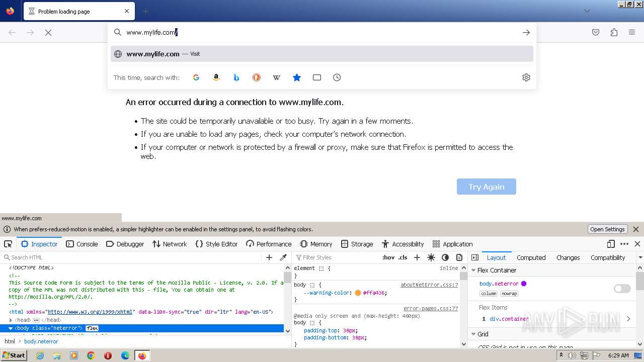Toggle the .cls classes panel
The height and width of the screenshot is (362, 644).
coord(403,257)
